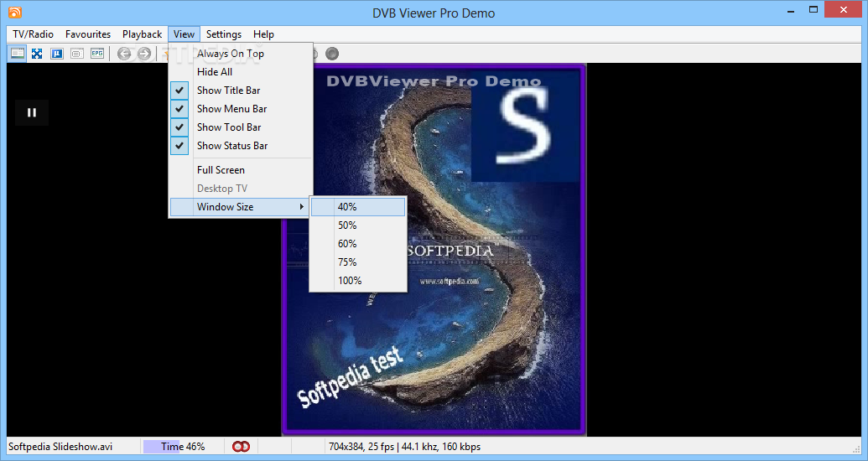Click the grey back arrow toolbar button
Image resolution: width=868 pixels, height=461 pixels.
[x=124, y=54]
